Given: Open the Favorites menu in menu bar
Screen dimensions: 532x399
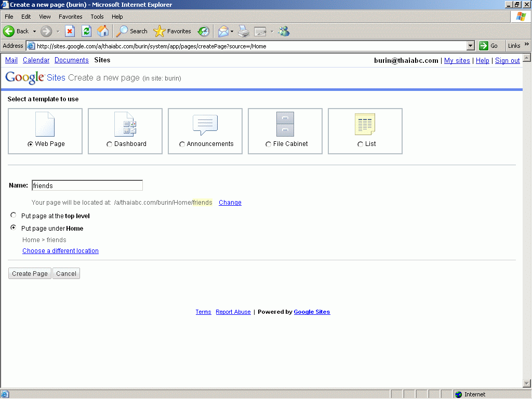Looking at the screenshot, I should [70, 17].
